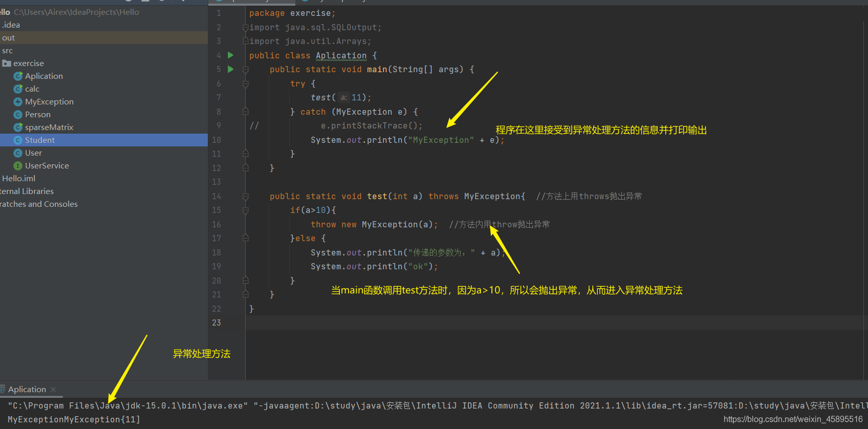This screenshot has width=868, height=429.
Task: Select the Person class in the tree
Action: [x=38, y=114]
